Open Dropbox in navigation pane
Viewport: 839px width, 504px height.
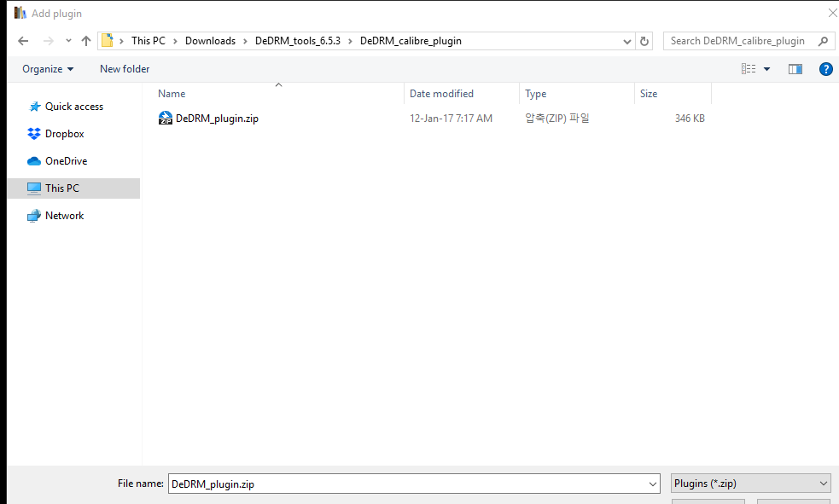tap(55, 134)
